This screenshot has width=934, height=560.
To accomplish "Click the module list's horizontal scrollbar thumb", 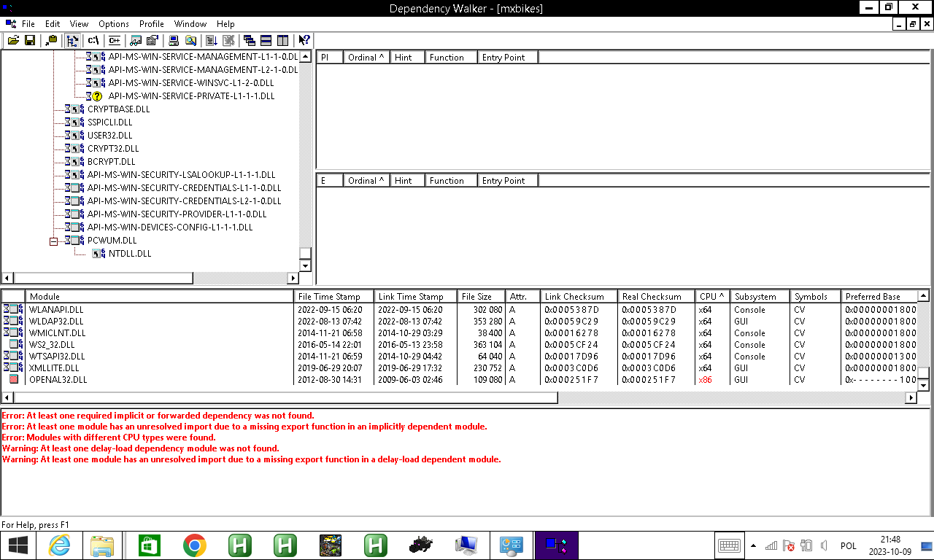I will point(285,397).
